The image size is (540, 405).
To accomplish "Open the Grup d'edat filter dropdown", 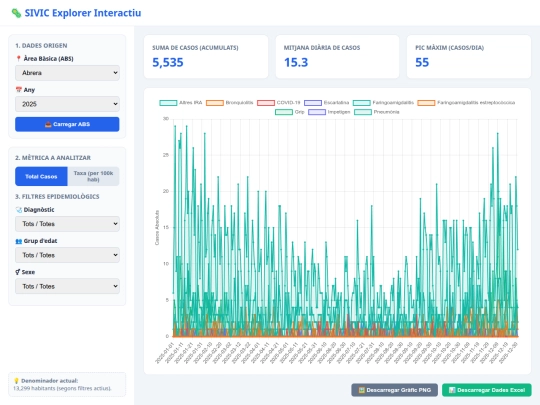I will pos(67,255).
